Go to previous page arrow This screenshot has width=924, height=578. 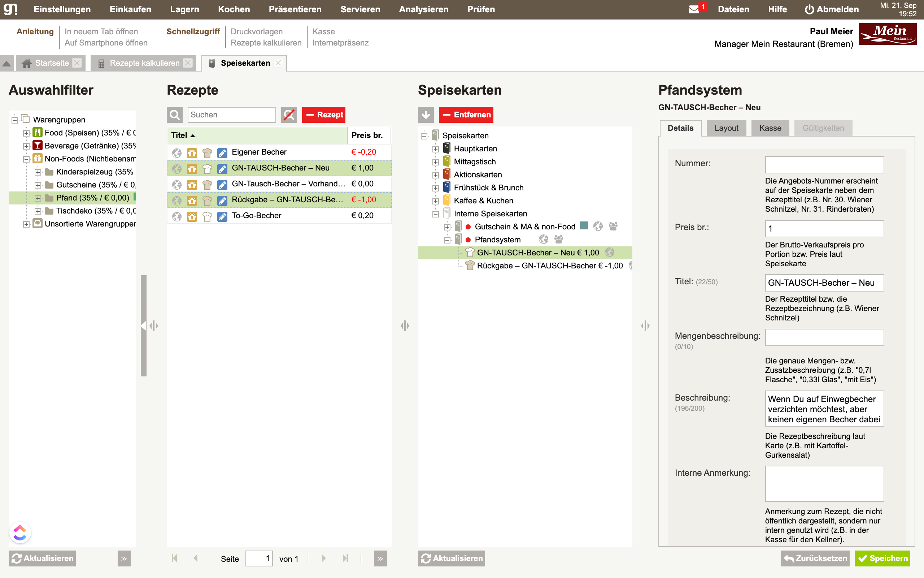pos(196,558)
